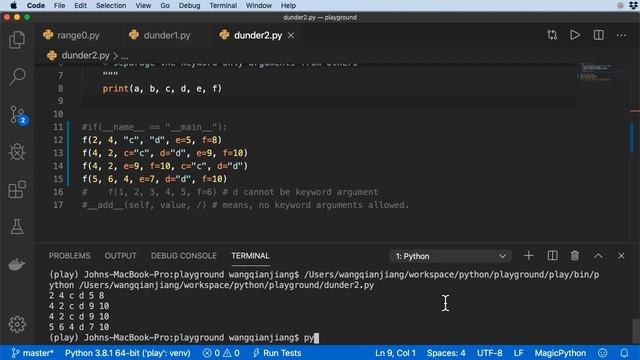Open the OUTPUT panel tab
This screenshot has width=640, height=360.
pyautogui.click(x=120, y=256)
